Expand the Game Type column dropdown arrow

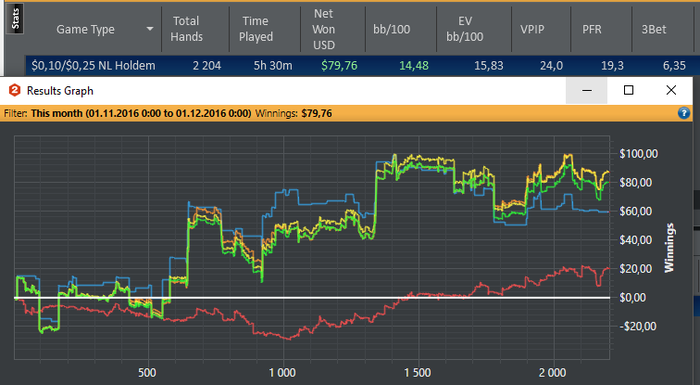(x=150, y=29)
